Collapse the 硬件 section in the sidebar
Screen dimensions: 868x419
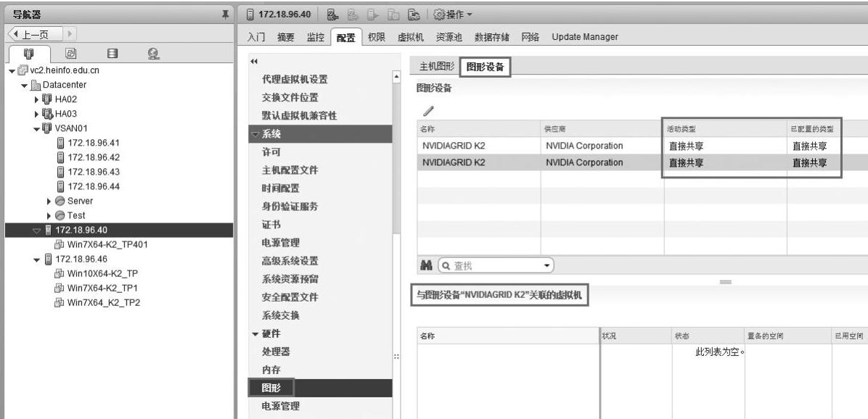[x=255, y=334]
